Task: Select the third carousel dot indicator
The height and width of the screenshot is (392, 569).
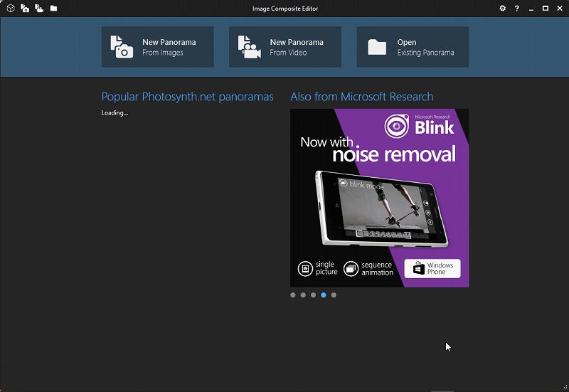Action: point(313,295)
